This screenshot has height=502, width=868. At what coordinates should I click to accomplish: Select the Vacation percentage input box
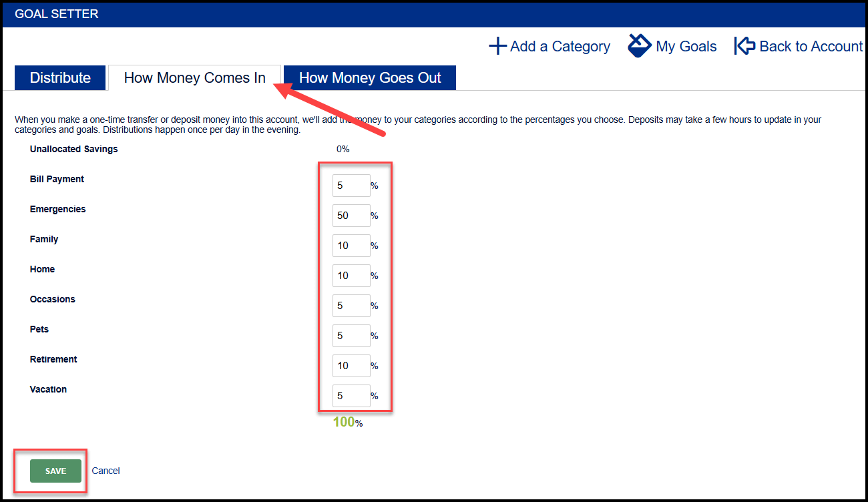(351, 396)
